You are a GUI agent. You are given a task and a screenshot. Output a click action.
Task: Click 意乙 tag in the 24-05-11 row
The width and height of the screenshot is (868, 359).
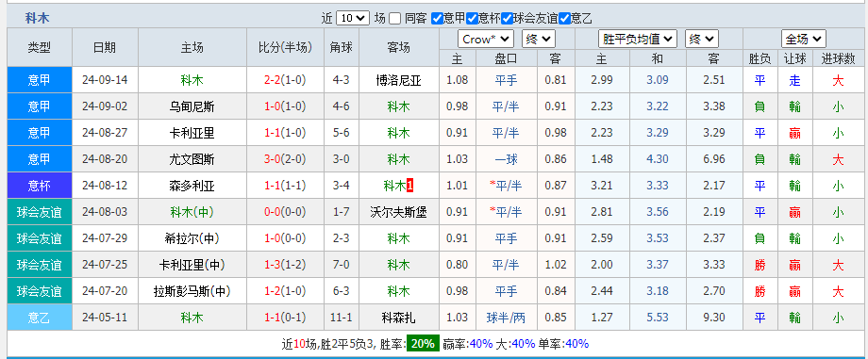tap(40, 318)
